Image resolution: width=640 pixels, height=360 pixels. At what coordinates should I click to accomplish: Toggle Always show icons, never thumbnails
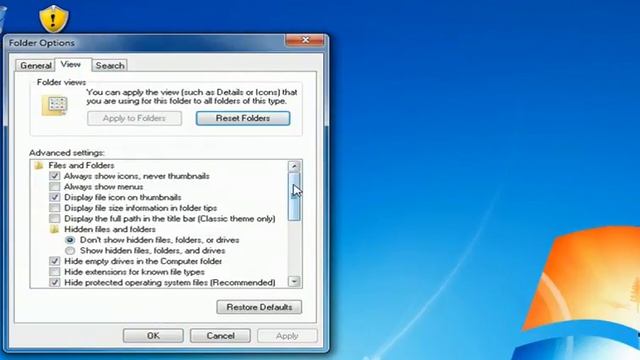point(54,176)
